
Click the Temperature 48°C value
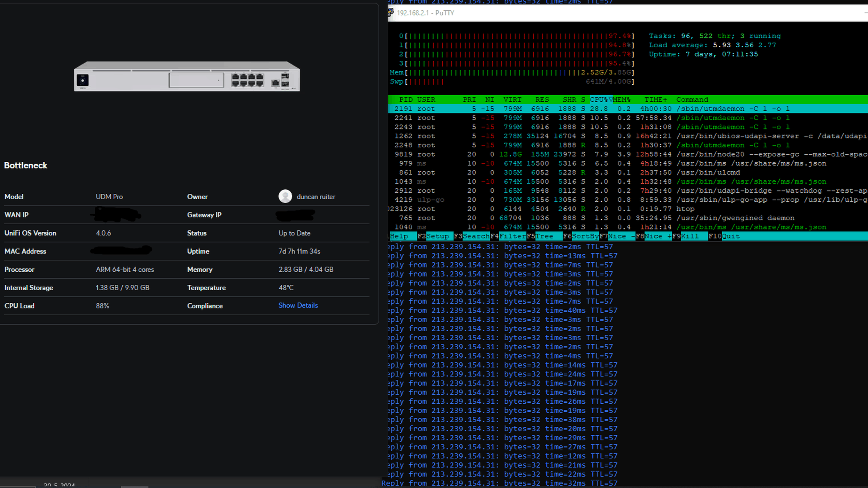286,288
